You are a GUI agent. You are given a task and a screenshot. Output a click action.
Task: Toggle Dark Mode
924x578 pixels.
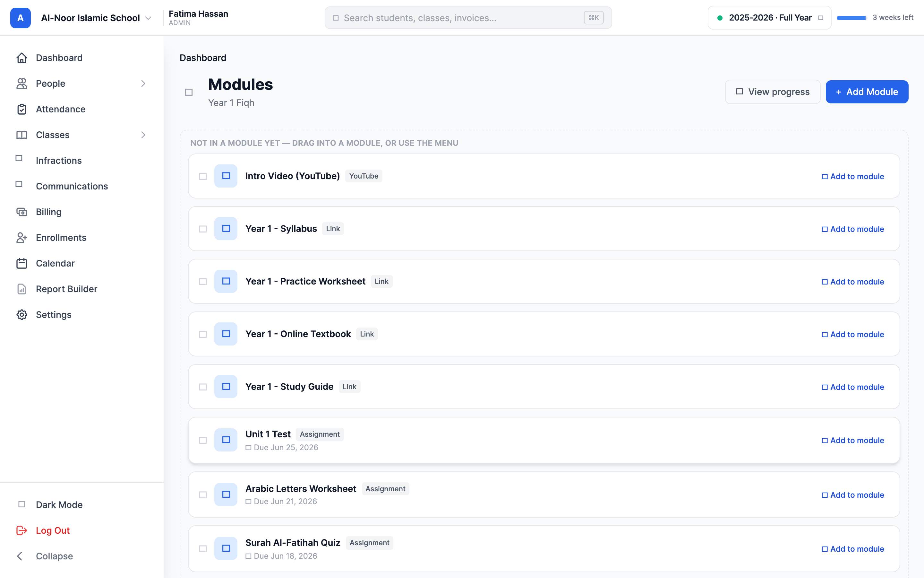82,504
